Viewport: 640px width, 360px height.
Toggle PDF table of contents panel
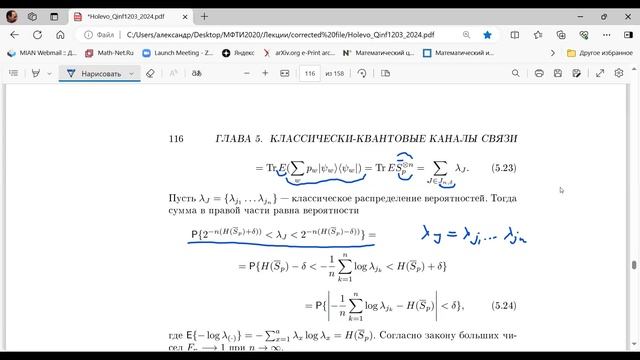pos(13,73)
